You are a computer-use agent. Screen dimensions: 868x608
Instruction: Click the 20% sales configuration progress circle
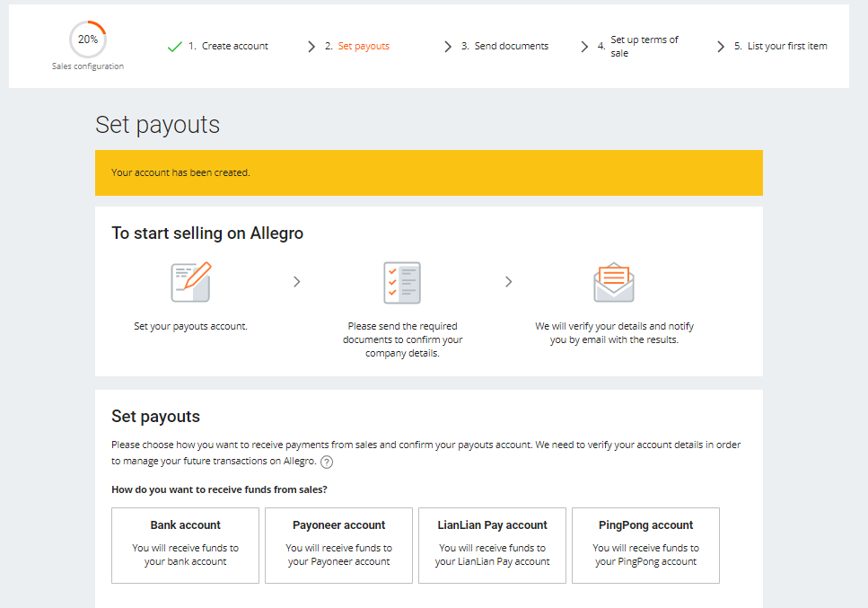[x=88, y=40]
